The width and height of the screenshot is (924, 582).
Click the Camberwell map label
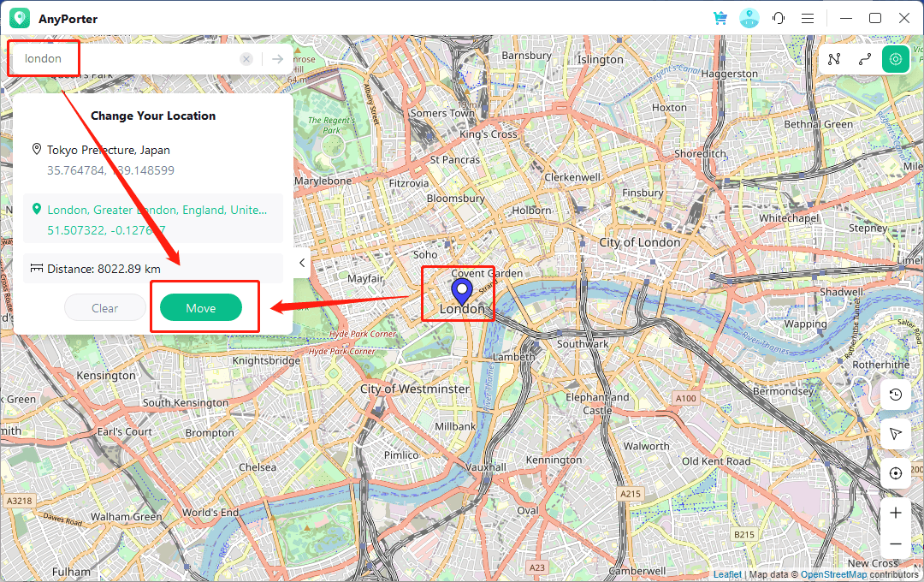tap(637, 571)
